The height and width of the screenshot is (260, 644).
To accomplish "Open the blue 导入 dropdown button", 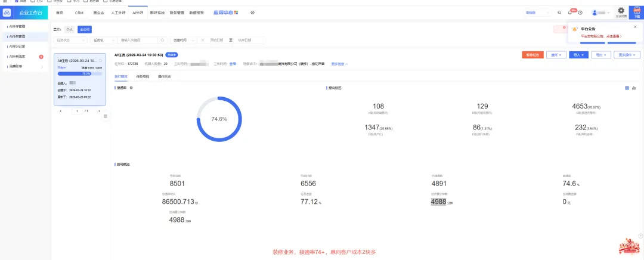I will [x=578, y=55].
